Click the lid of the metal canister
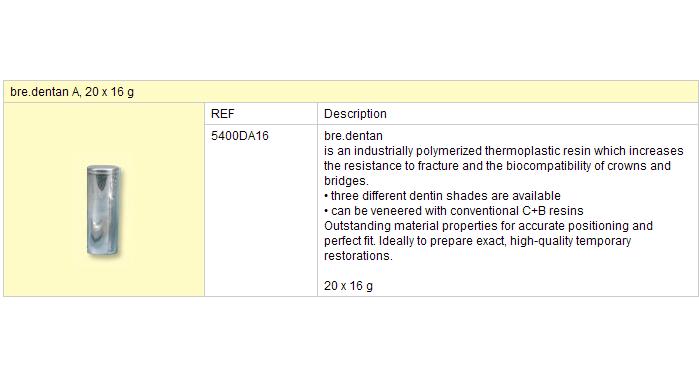The height and width of the screenshot is (391, 699). click(103, 169)
